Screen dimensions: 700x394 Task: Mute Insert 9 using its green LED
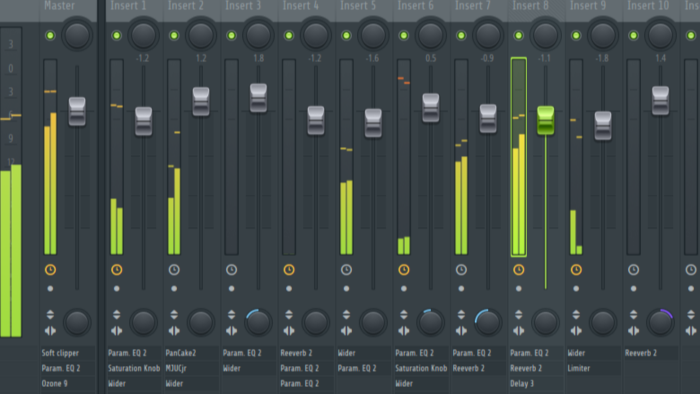pos(576,35)
